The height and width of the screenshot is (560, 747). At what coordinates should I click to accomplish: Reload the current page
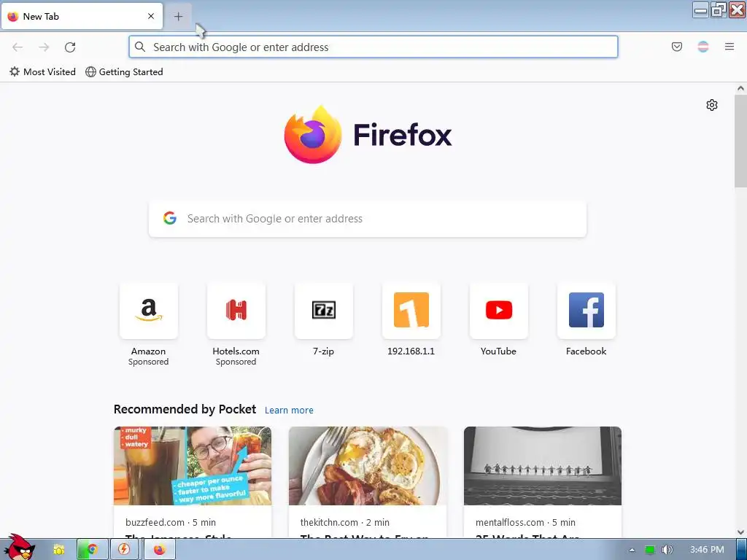pyautogui.click(x=70, y=47)
